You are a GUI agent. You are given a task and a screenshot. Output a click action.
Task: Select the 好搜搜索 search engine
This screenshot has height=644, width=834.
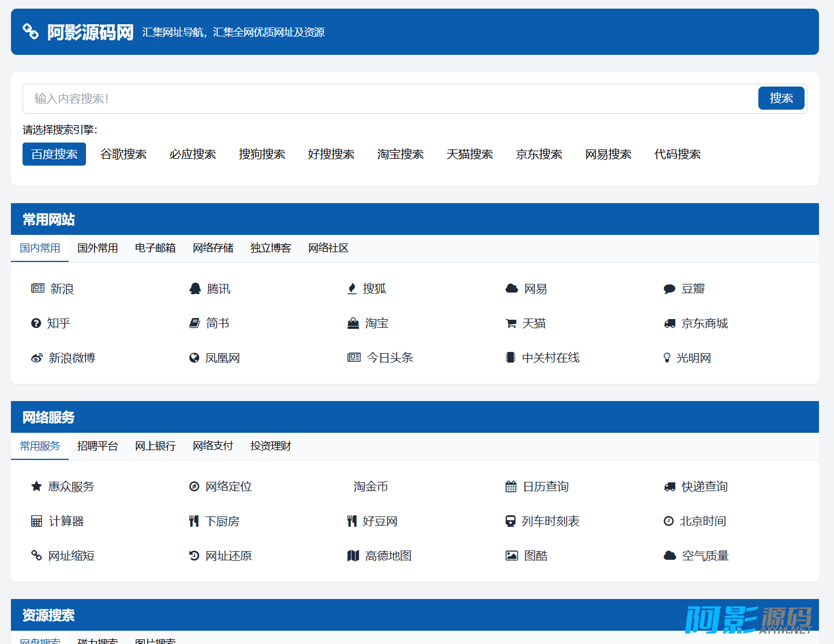coord(331,154)
